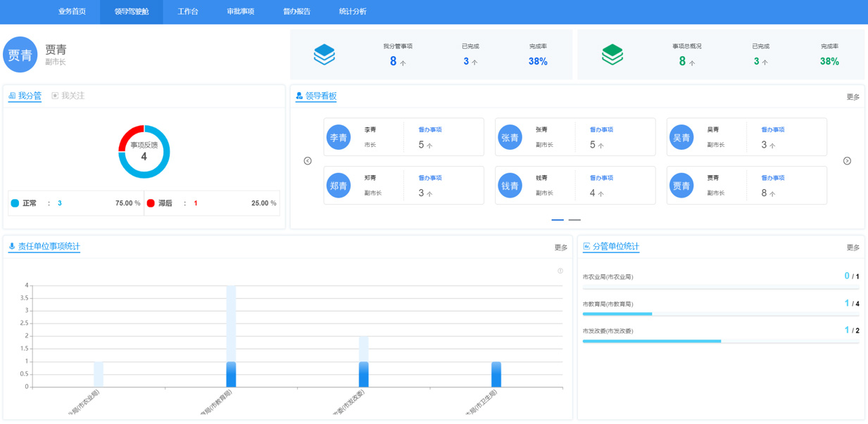Switch to the 我关注 tab
The width and height of the screenshot is (868, 424).
click(68, 96)
